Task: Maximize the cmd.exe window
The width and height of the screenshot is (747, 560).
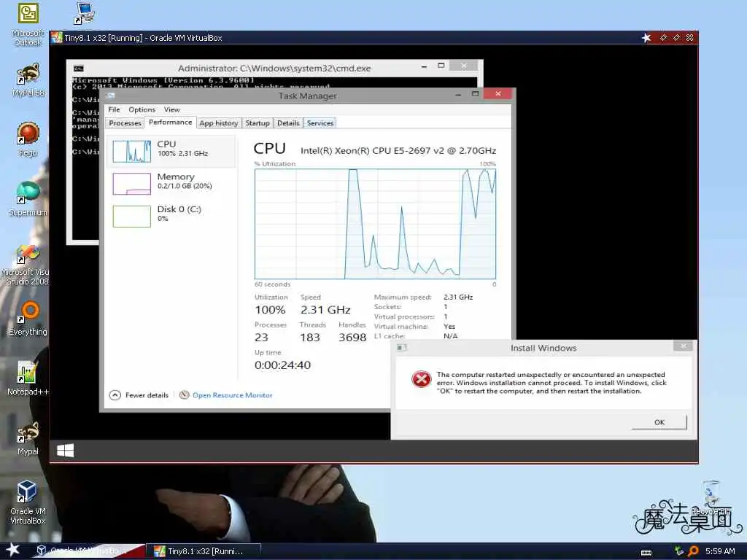Action: click(441, 66)
